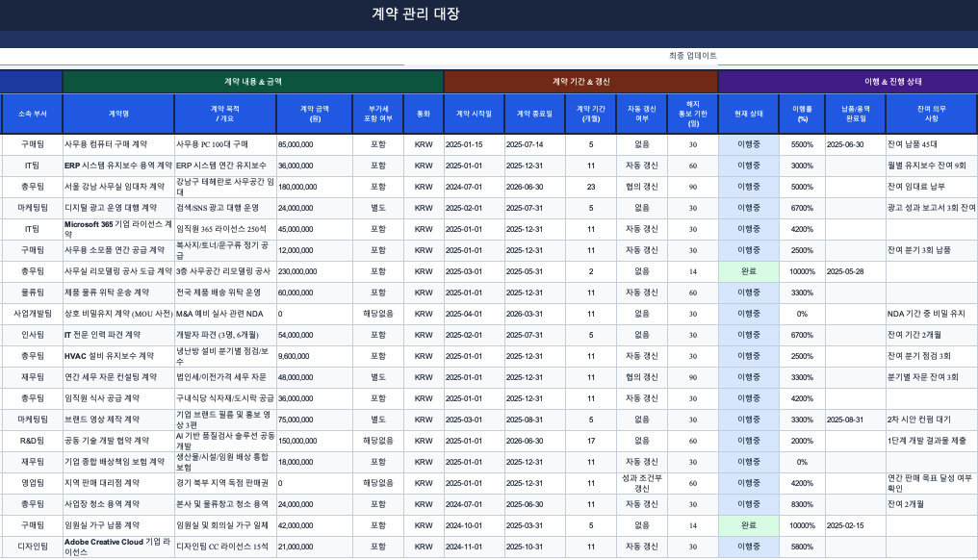Click the 완료 status of 사무실 리모델링 공사 row
This screenshot has width=978, height=560.
pos(749,271)
